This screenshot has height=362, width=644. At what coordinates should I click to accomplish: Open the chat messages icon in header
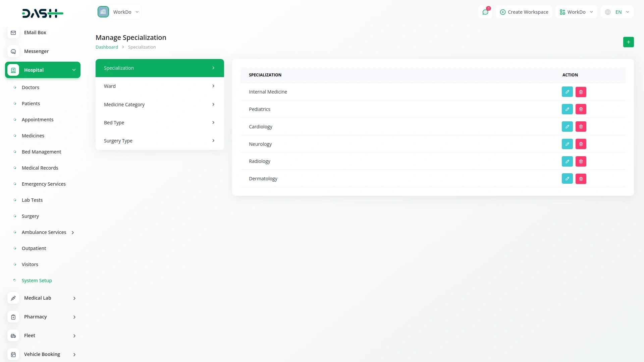point(485,12)
